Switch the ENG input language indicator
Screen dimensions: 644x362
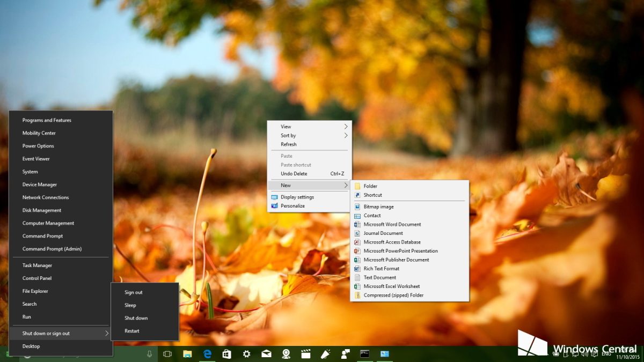(x=606, y=354)
